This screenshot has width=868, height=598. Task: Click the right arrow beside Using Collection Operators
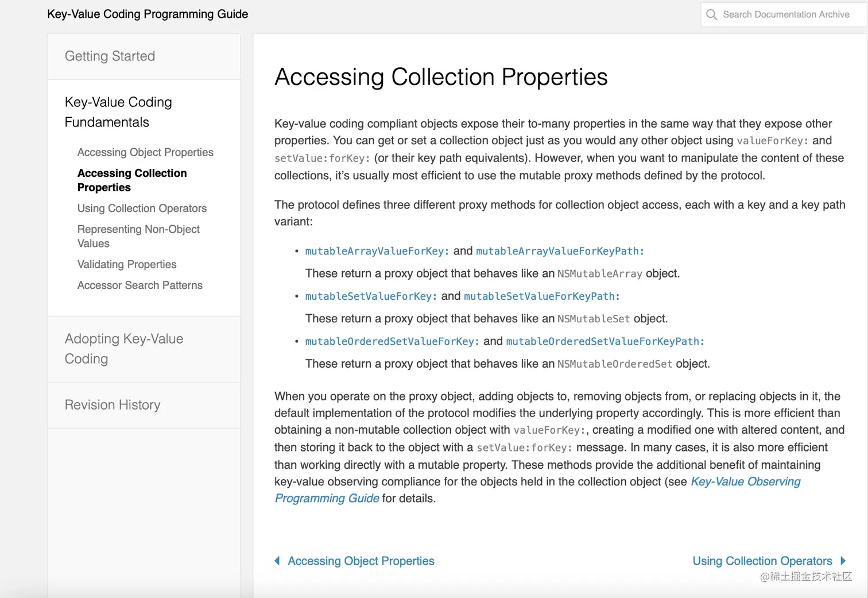click(x=843, y=561)
